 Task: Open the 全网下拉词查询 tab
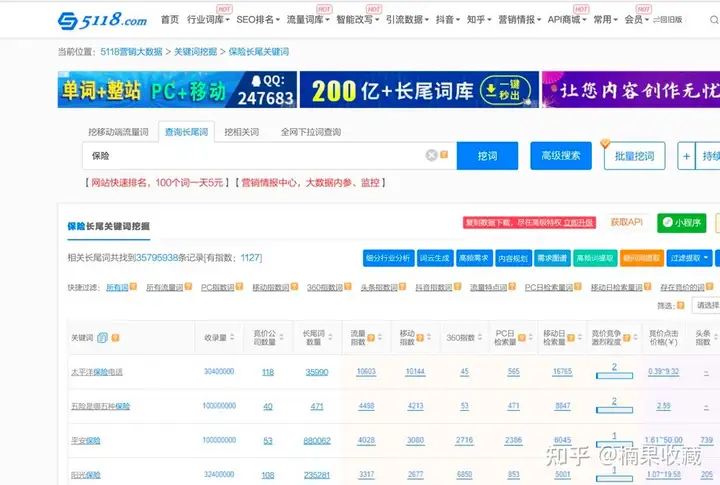[x=311, y=132]
